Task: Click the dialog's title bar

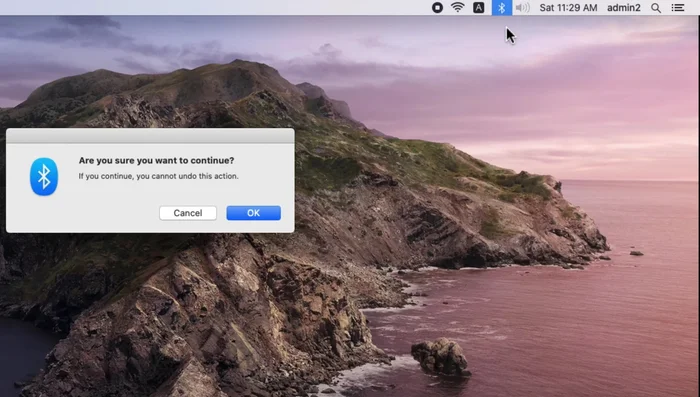Action: click(x=150, y=136)
